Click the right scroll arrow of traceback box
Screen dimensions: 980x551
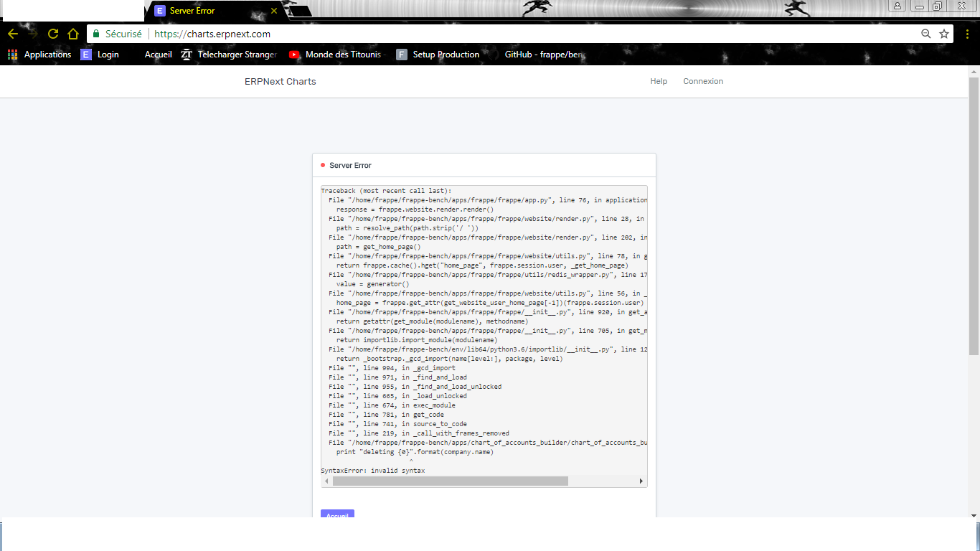[641, 481]
